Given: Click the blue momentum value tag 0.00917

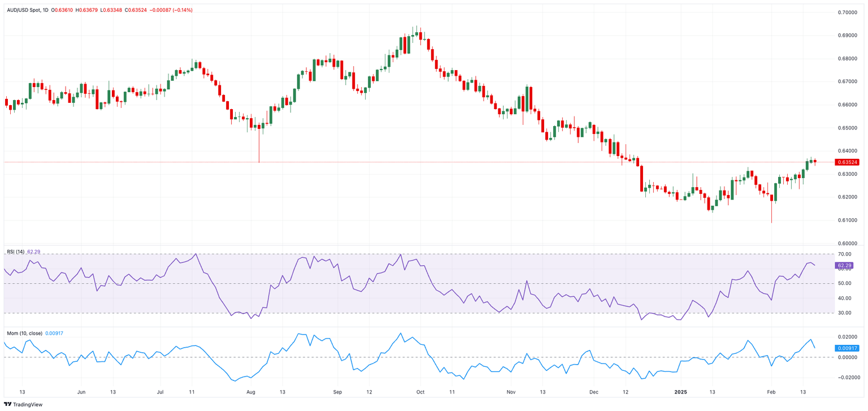Looking at the screenshot, I should pyautogui.click(x=848, y=348).
